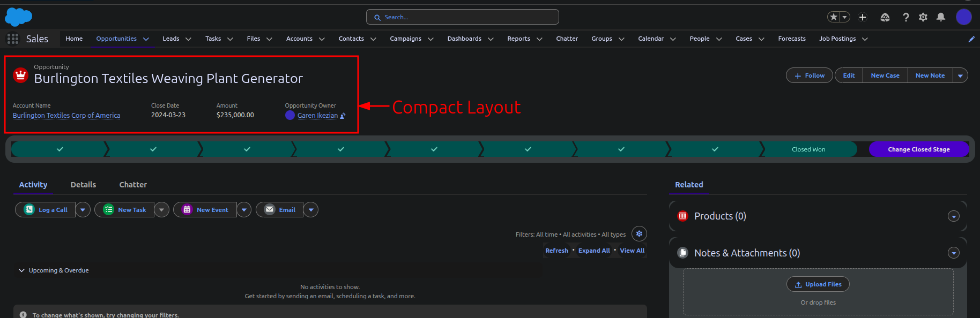Click the New Note button
This screenshot has height=318, width=980.
coord(930,75)
